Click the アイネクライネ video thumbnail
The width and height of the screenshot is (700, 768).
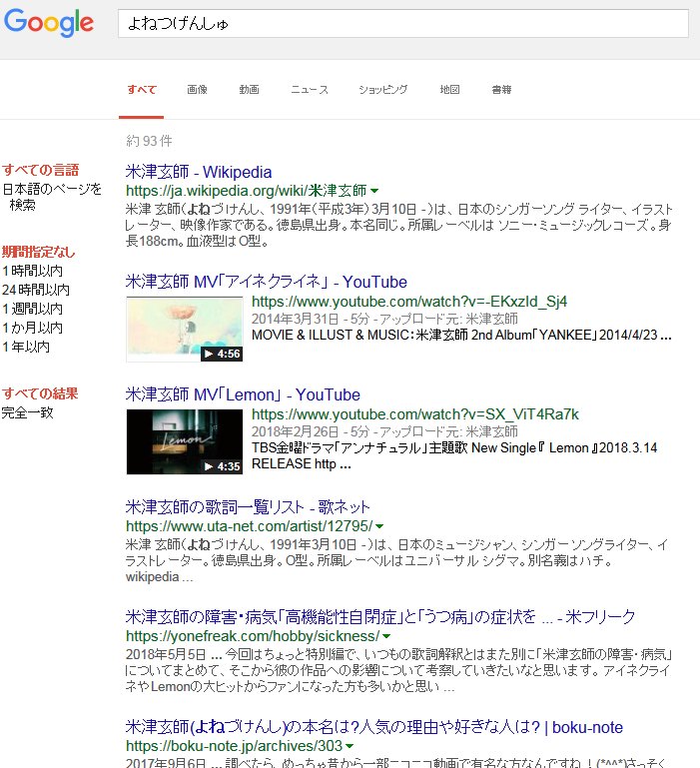184,330
